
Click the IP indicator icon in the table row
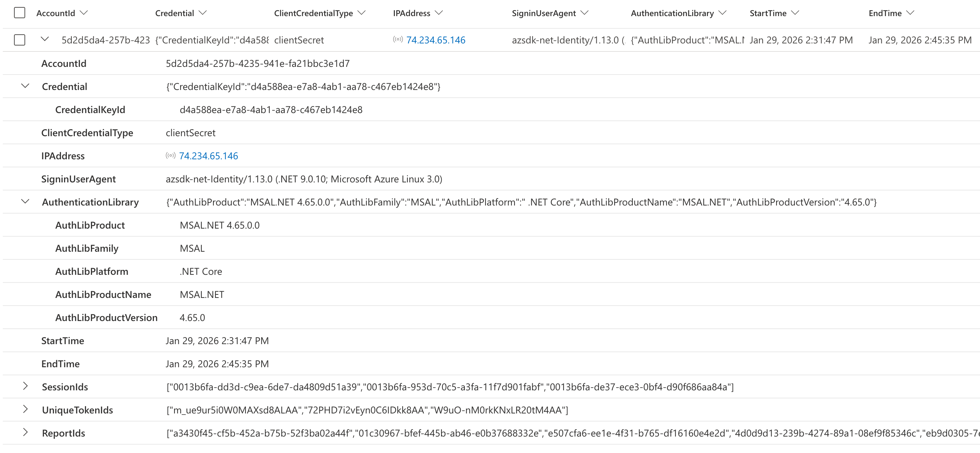tap(398, 39)
